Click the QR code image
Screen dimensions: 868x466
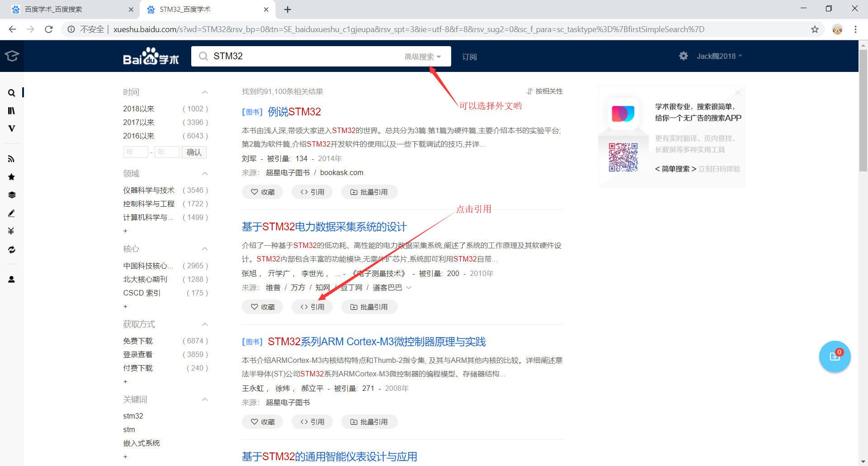623,157
